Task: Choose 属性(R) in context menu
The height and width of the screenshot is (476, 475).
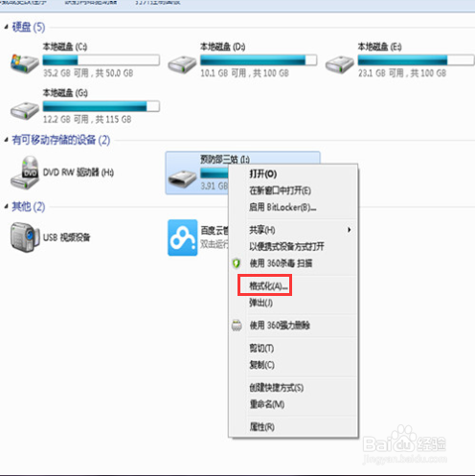Action: coord(261,427)
